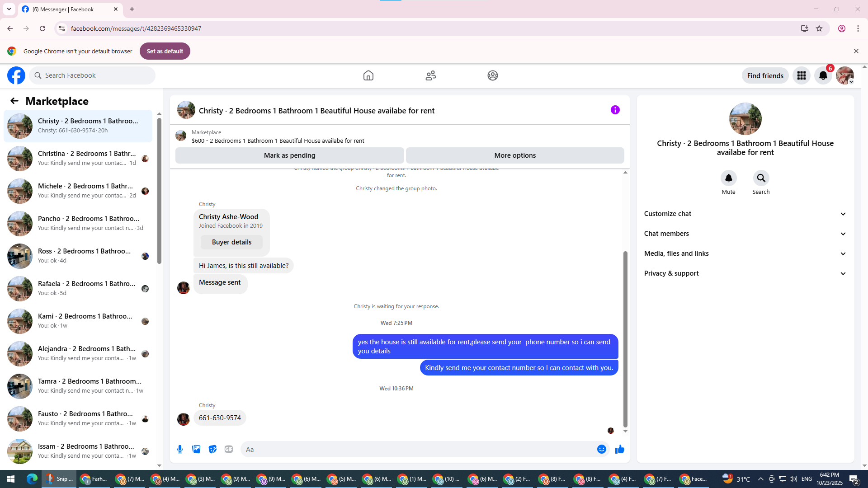
Task: Go to the Facebook Home tab
Action: pyautogui.click(x=368, y=75)
